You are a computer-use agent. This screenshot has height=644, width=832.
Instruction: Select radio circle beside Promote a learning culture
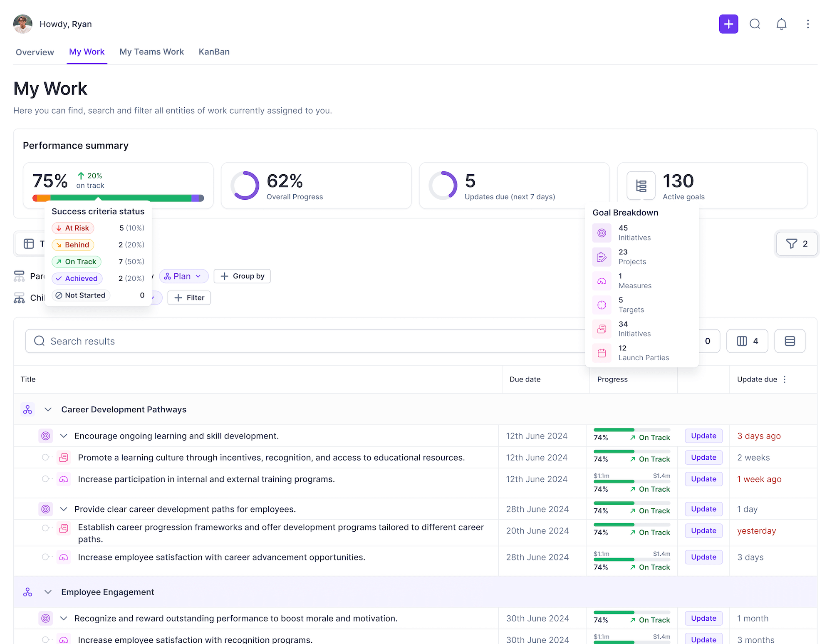coord(45,457)
